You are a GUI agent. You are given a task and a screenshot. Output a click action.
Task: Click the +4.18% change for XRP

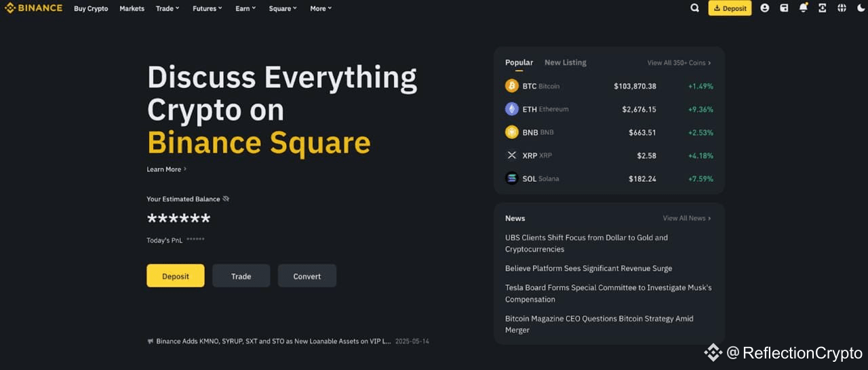pos(701,155)
